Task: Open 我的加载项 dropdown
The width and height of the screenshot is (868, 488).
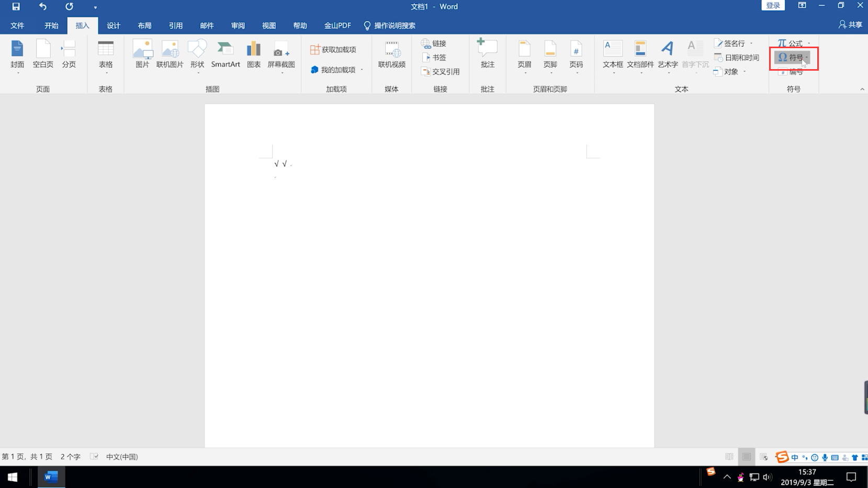Action: pyautogui.click(x=336, y=70)
